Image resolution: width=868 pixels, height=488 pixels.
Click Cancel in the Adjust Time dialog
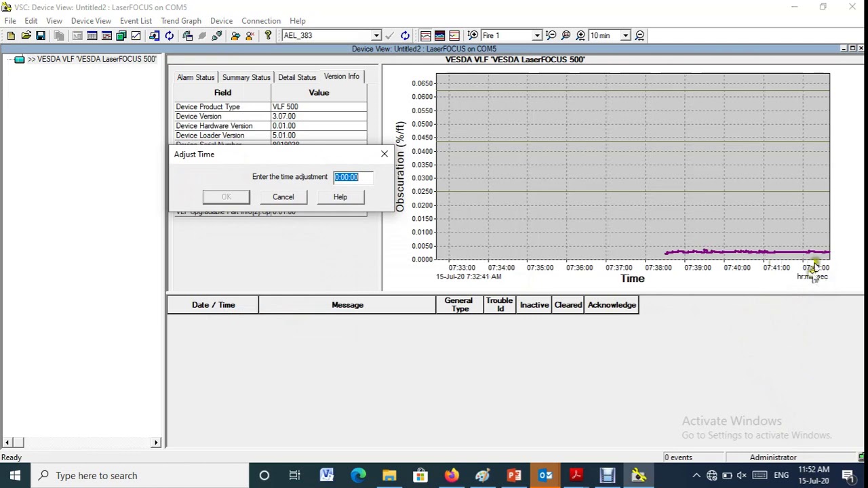pos(283,197)
